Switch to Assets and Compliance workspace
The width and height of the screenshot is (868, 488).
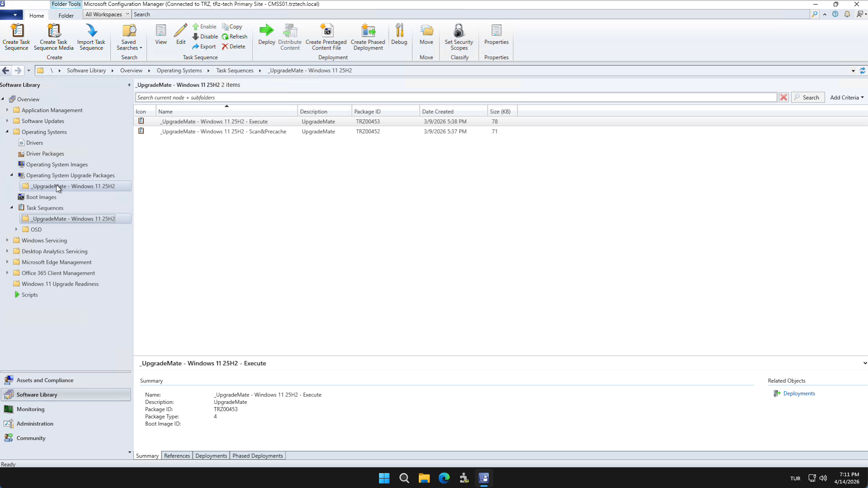[x=66, y=380]
